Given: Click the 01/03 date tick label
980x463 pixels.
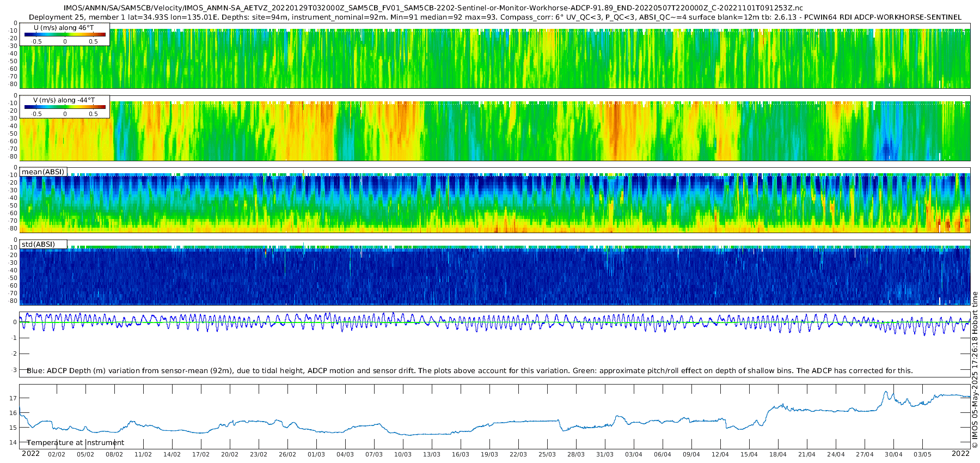Looking at the screenshot, I should click(x=316, y=454).
